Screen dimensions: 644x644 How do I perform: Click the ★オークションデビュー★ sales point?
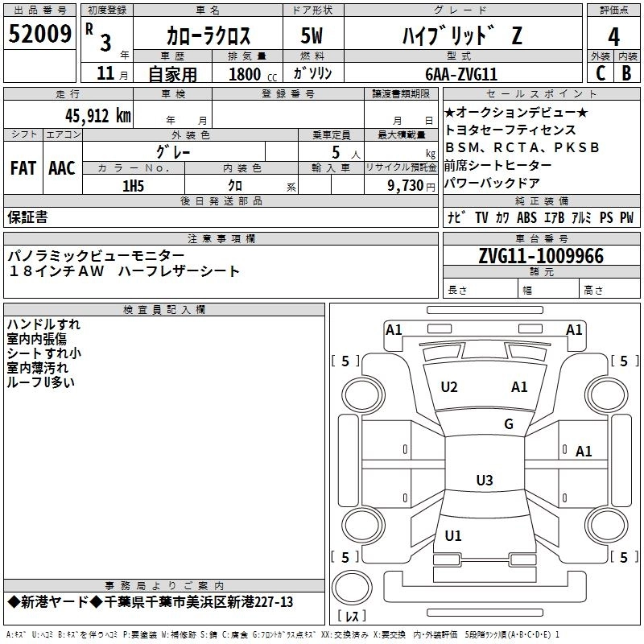[516, 112]
